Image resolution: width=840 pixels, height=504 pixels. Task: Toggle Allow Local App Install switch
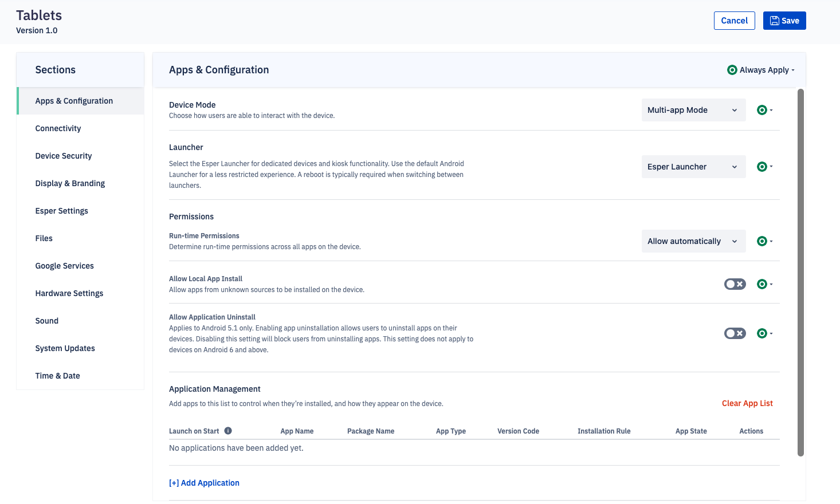(735, 284)
